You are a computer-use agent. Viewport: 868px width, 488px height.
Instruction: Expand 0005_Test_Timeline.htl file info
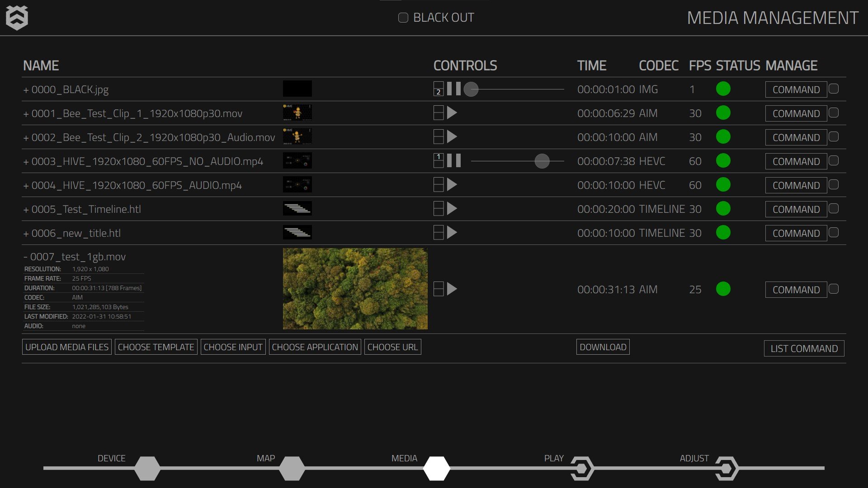pyautogui.click(x=26, y=210)
